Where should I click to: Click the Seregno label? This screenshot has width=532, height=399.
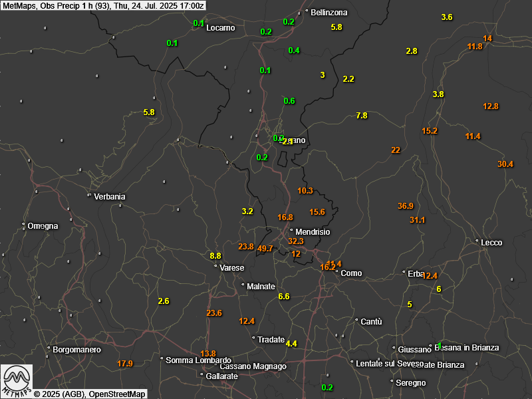(410, 383)
